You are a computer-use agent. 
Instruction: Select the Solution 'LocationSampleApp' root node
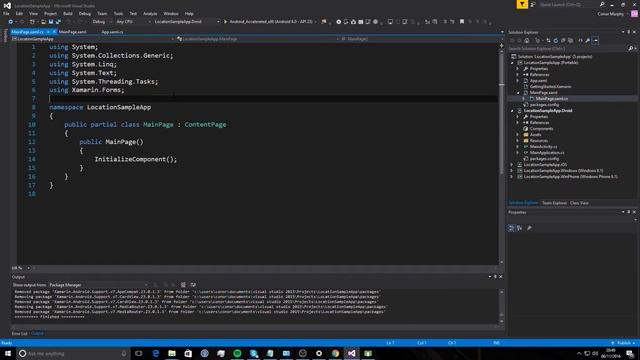[555, 57]
